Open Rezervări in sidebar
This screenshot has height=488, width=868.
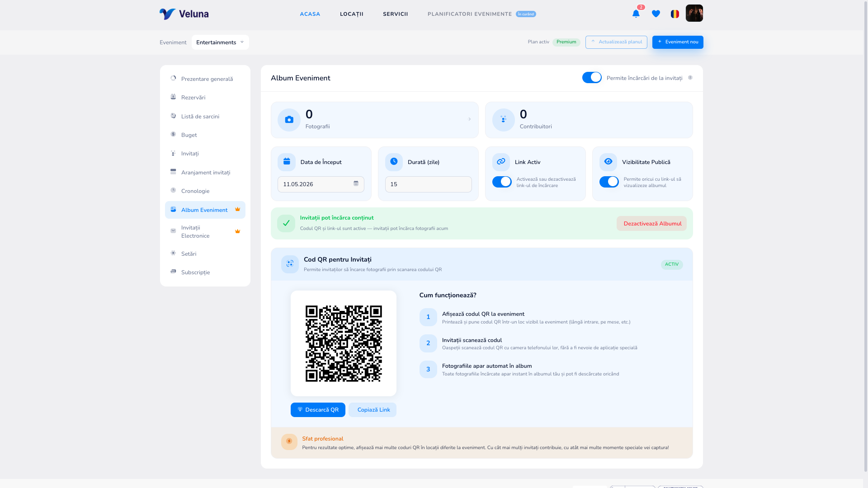point(205,97)
